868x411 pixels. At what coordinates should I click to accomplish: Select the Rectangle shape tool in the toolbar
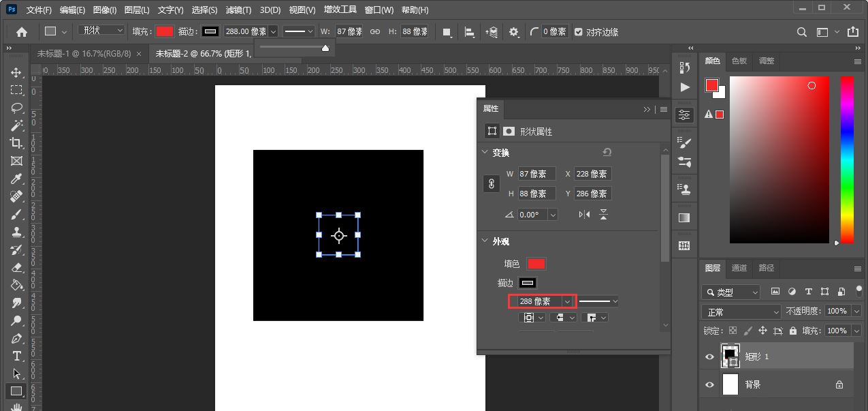[x=16, y=391]
